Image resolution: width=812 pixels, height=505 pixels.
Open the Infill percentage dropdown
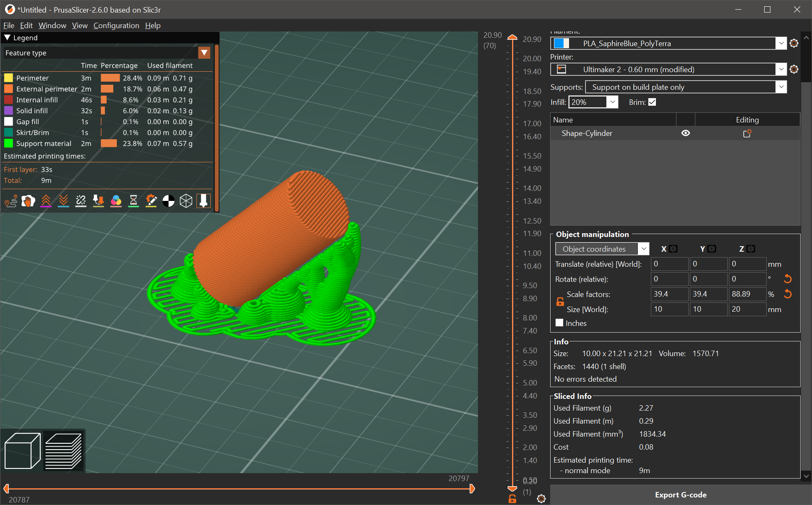612,102
